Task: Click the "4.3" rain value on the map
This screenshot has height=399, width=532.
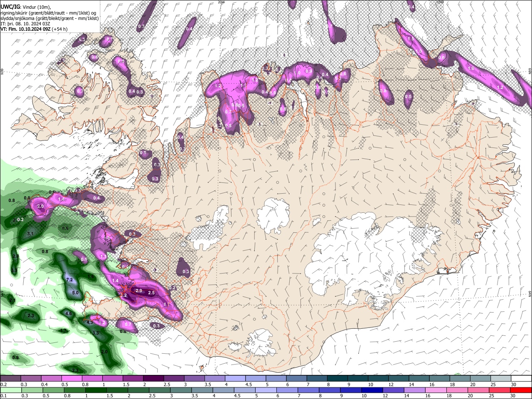Action: 89,322
